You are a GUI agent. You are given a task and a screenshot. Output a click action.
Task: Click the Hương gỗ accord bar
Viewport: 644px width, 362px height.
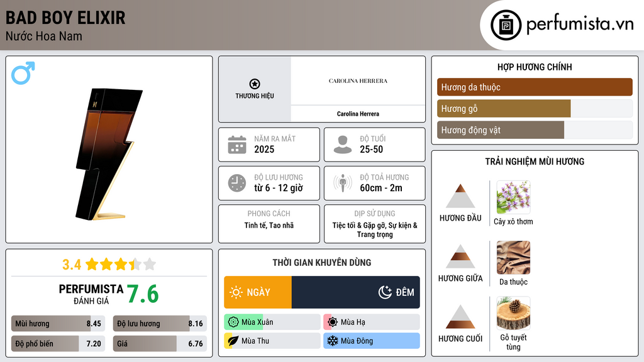pyautogui.click(x=535, y=109)
